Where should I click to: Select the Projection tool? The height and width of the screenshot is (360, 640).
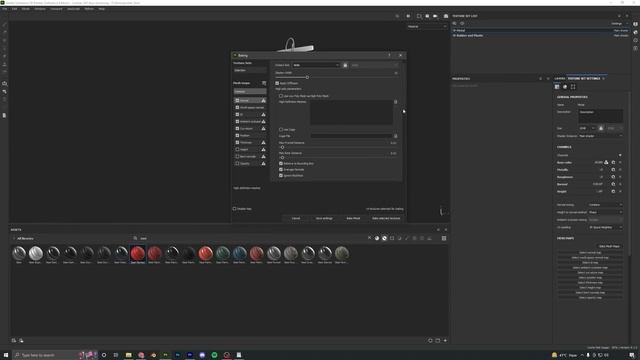coord(4,40)
